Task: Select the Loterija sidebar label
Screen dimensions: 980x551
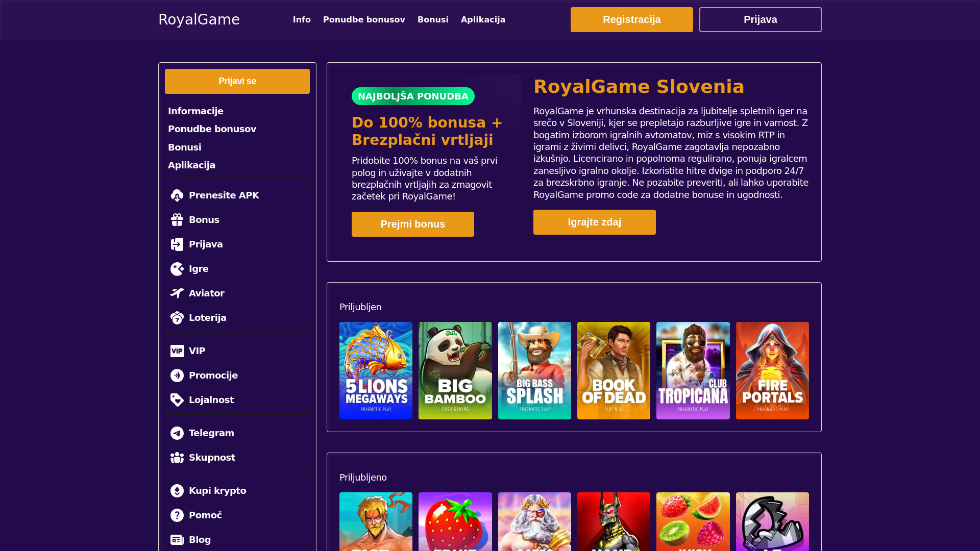Action: tap(208, 318)
